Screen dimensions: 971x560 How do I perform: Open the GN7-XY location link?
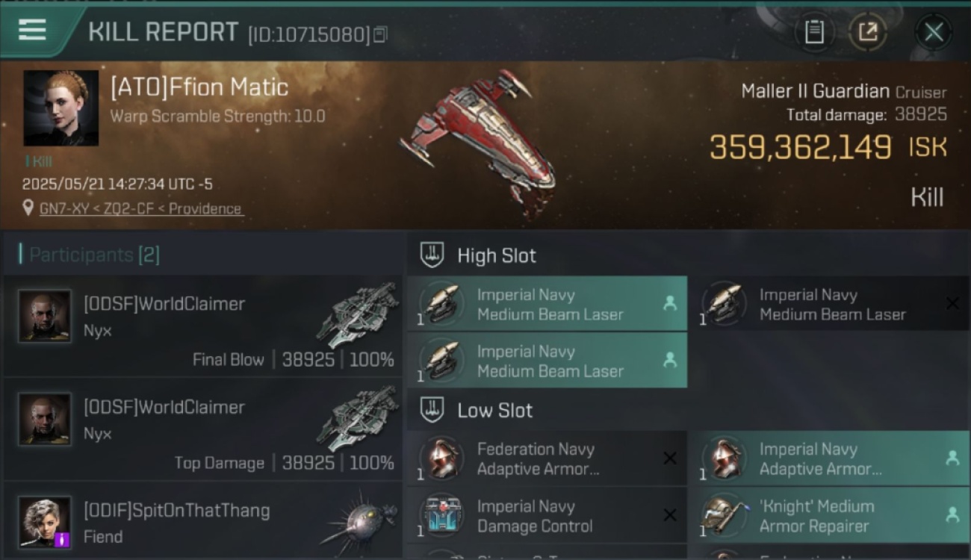141,209
